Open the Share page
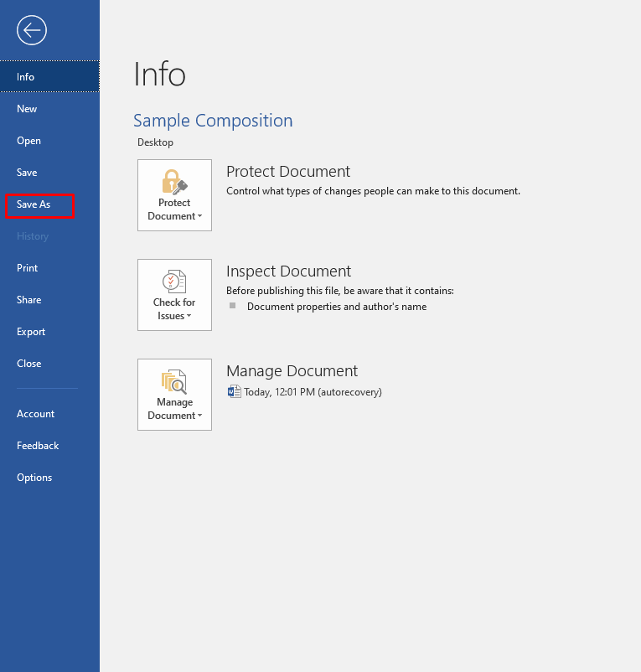 point(49,300)
